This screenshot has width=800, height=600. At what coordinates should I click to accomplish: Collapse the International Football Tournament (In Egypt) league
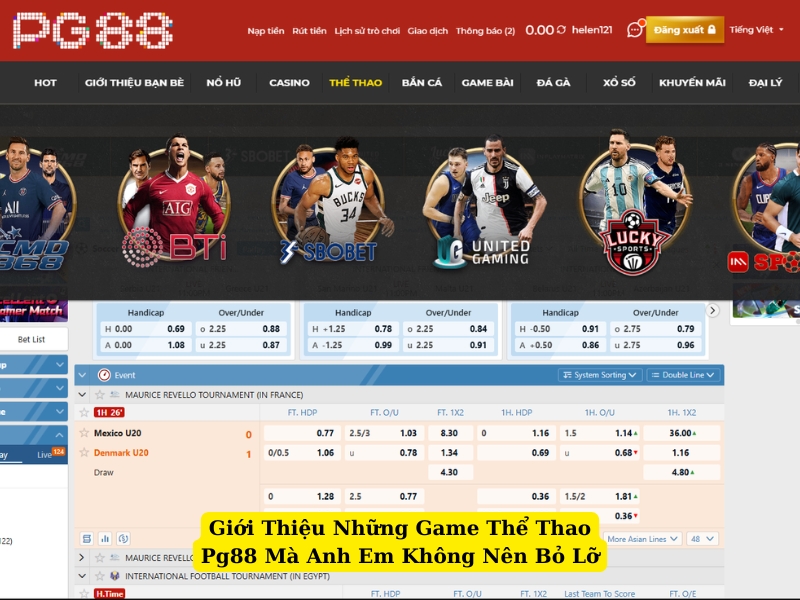[82, 576]
